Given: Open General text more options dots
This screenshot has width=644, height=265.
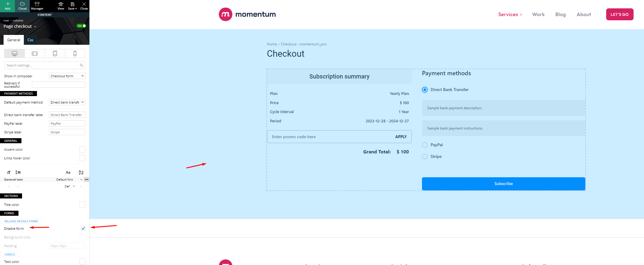Looking at the screenshot, I should click(86, 179).
